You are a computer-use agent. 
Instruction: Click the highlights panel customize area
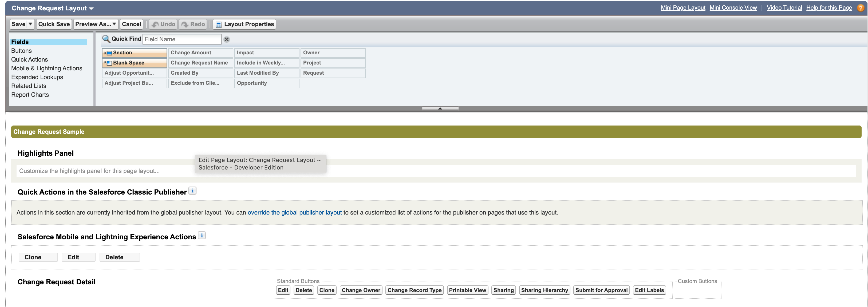pyautogui.click(x=436, y=171)
